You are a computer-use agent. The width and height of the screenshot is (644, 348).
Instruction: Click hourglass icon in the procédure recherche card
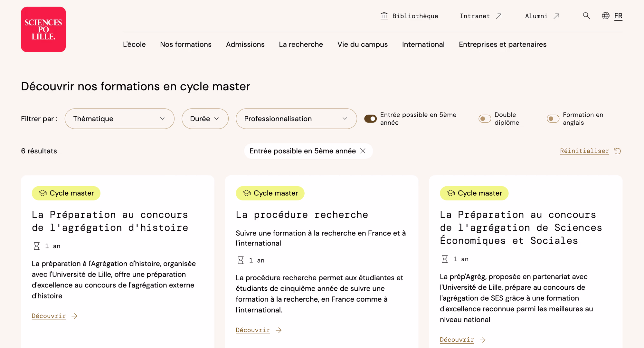pos(241,260)
